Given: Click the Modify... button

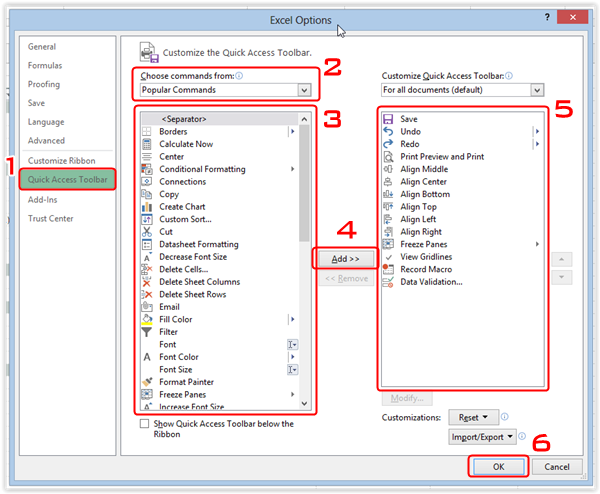Looking at the screenshot, I should tap(407, 398).
